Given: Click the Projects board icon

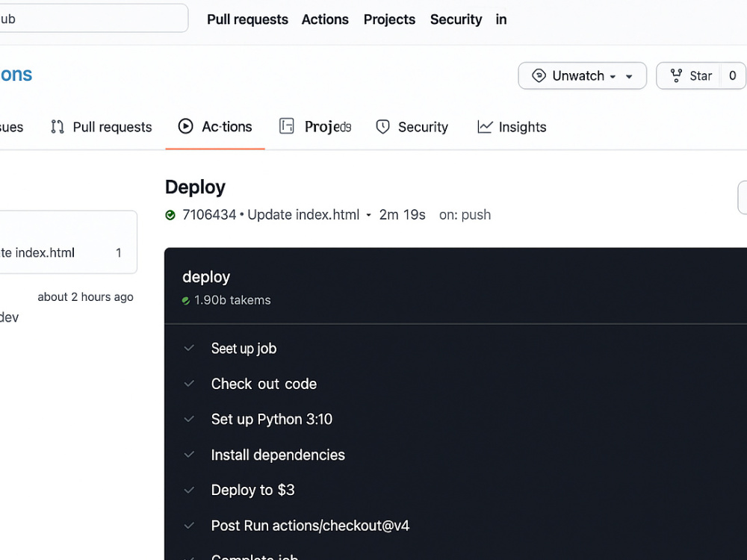Looking at the screenshot, I should (286, 126).
